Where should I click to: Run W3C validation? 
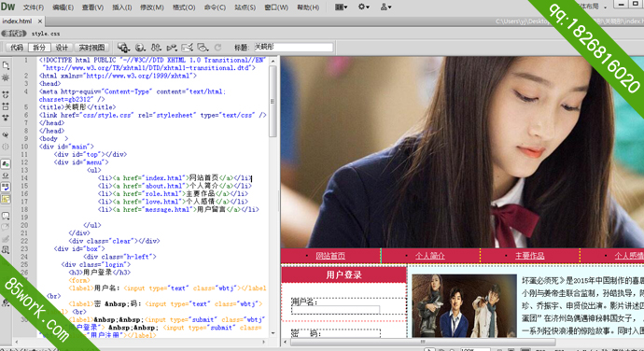172,48
